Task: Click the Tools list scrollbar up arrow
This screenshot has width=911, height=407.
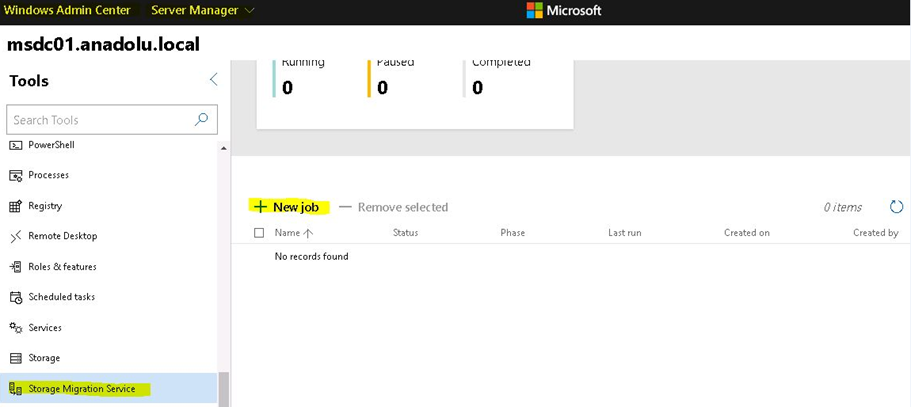Action: [x=224, y=149]
